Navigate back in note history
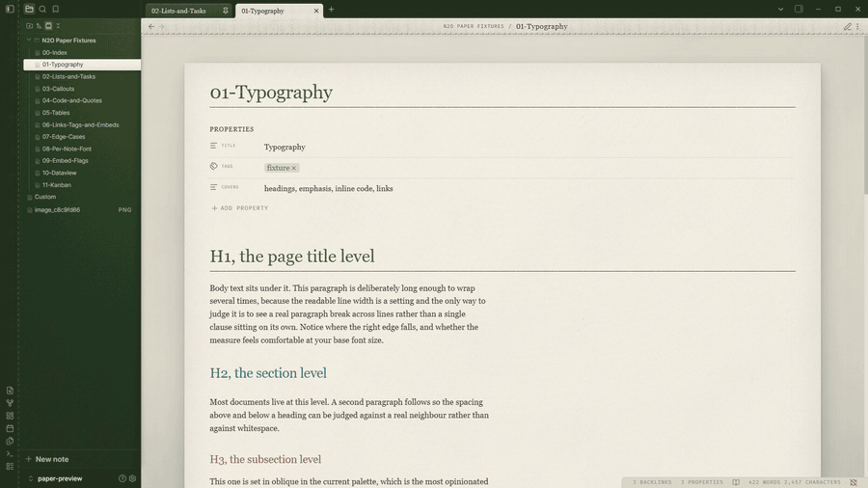Viewport: 868px width, 488px height. (x=151, y=26)
